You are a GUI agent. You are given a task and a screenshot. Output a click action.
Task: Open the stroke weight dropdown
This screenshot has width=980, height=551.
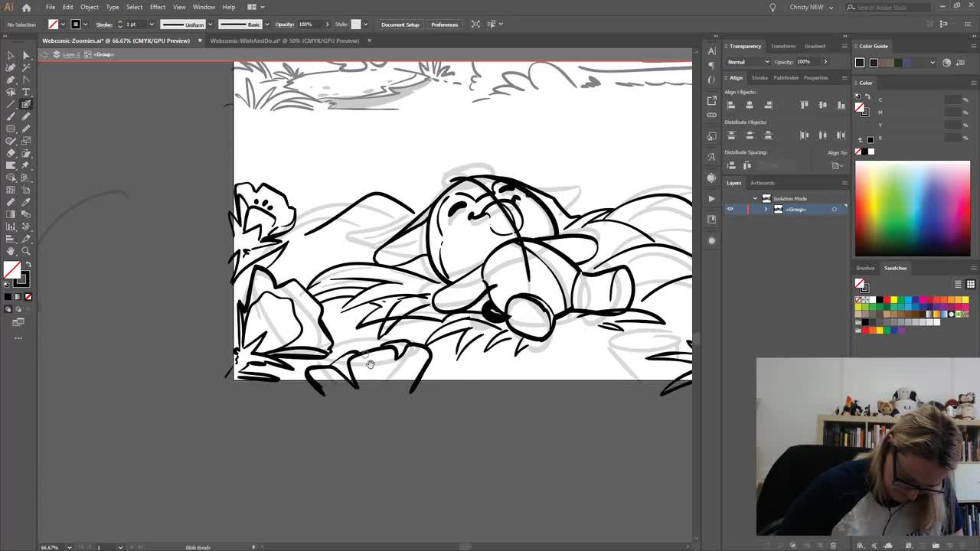[151, 24]
